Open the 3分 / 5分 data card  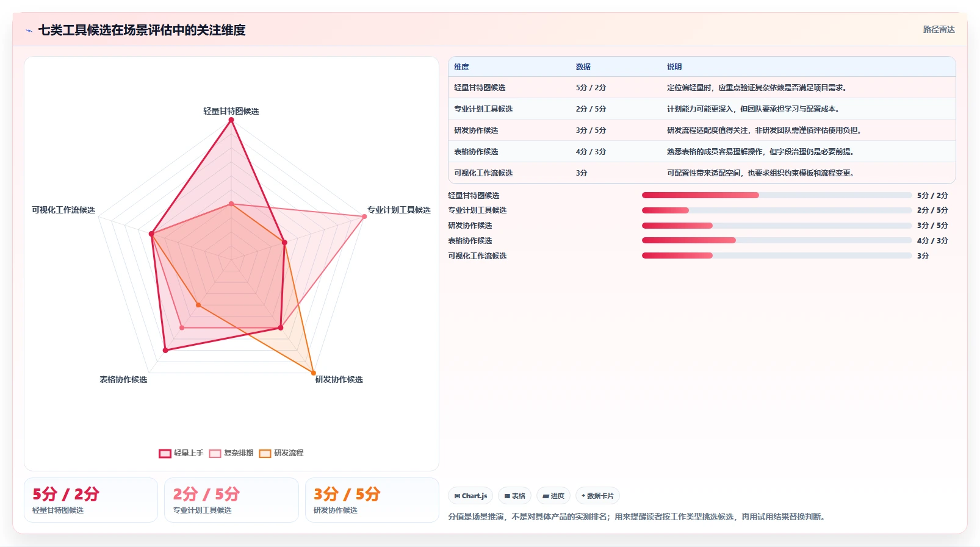click(372, 500)
